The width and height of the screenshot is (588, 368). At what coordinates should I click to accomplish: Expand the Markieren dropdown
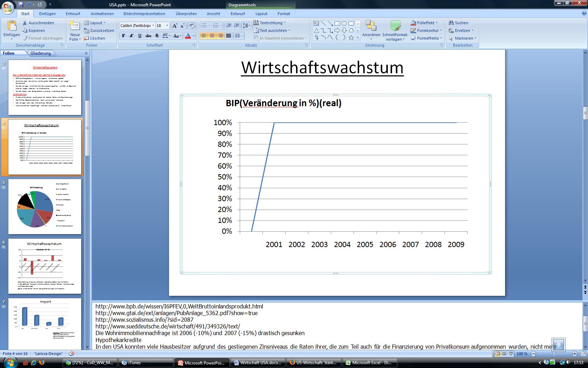pyautogui.click(x=462, y=38)
